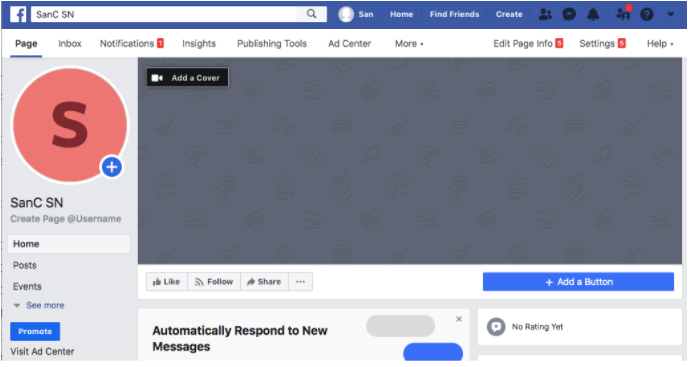
Task: Open the San profile avatar
Action: click(346, 14)
